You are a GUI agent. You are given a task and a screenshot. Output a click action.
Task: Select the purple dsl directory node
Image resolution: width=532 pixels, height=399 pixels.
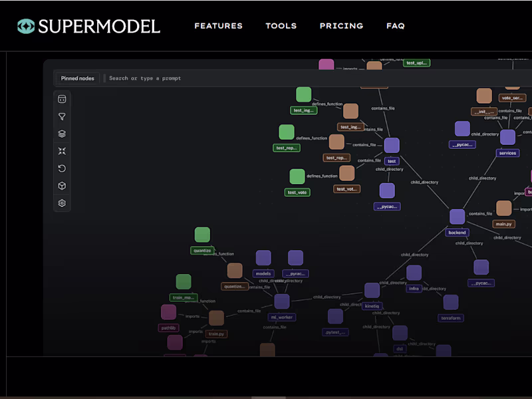coord(400,333)
